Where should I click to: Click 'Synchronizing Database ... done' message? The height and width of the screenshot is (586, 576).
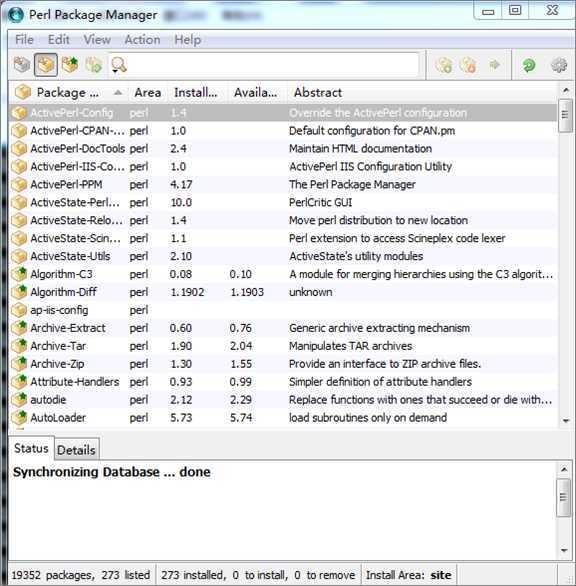coord(111,472)
